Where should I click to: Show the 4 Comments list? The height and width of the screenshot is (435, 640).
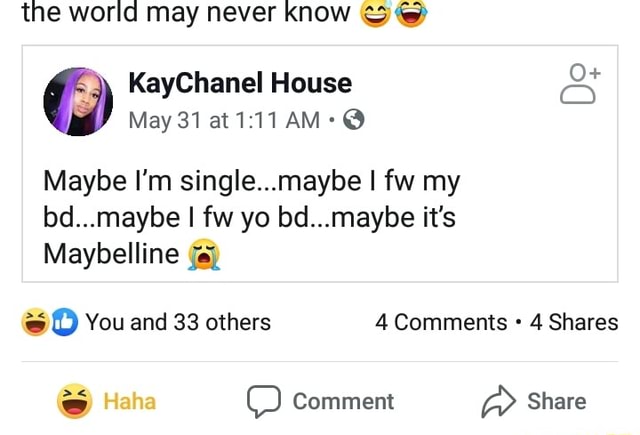pyautogui.click(x=441, y=322)
